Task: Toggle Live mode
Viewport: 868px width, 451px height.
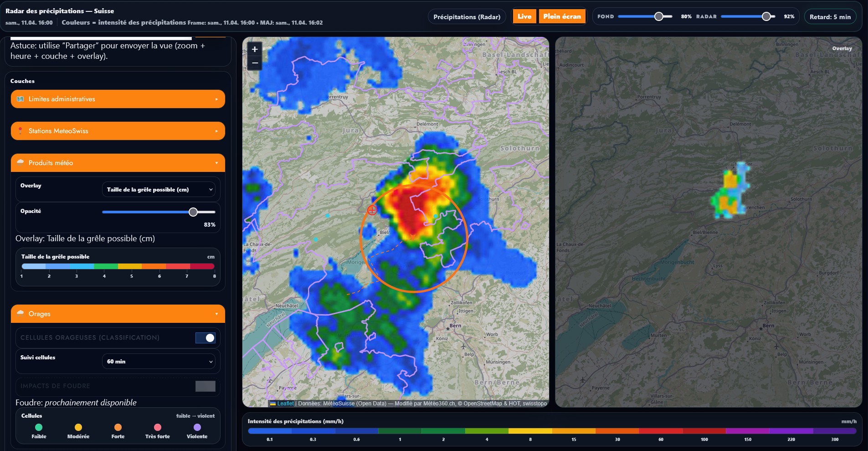Action: (524, 16)
